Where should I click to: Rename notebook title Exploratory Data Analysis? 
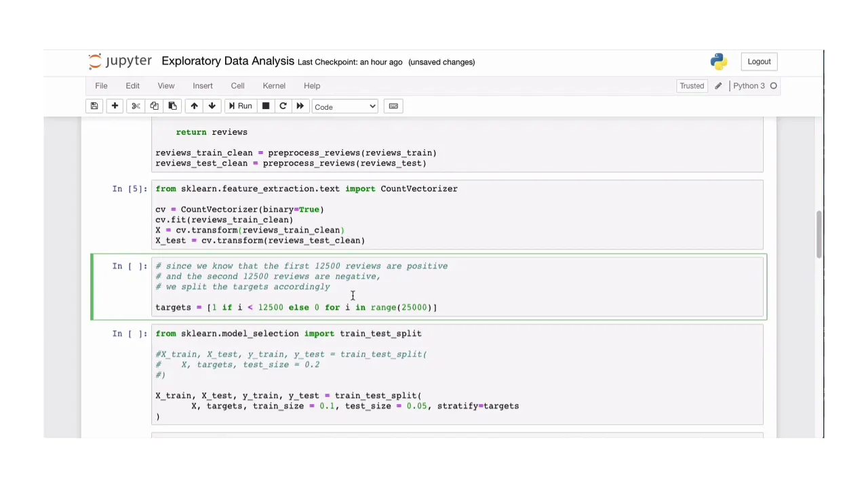(228, 61)
